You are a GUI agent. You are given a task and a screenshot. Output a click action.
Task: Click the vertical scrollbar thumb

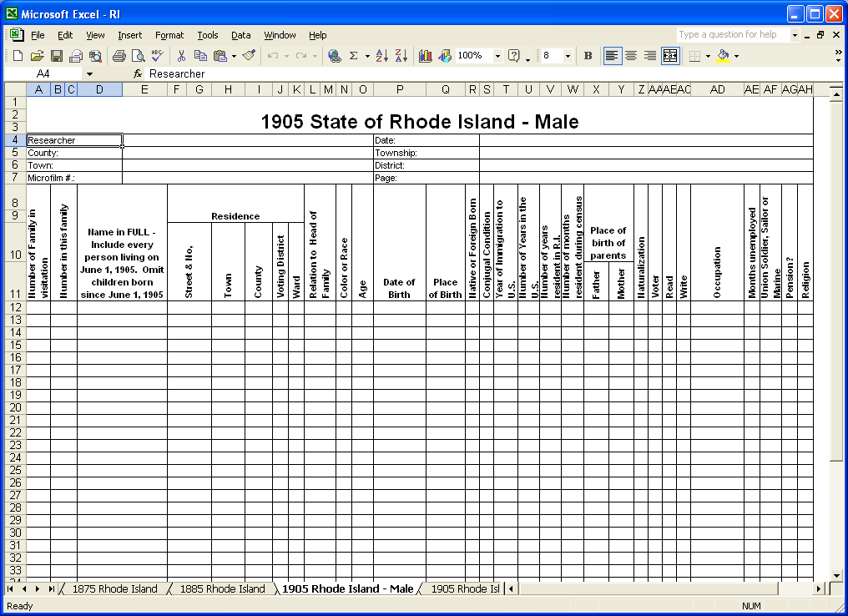point(836,281)
